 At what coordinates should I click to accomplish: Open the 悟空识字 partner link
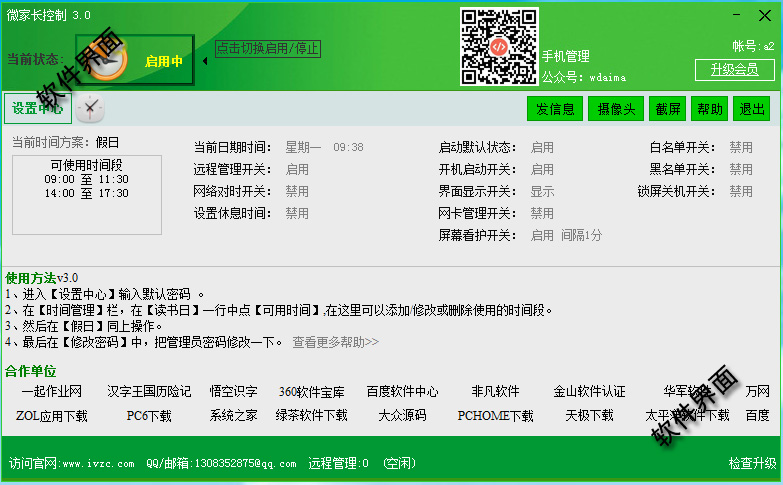point(233,391)
